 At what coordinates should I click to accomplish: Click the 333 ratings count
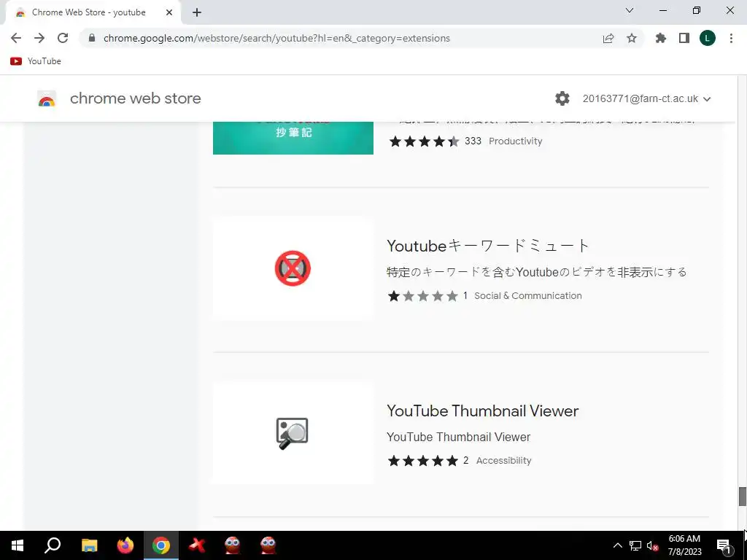tap(473, 141)
